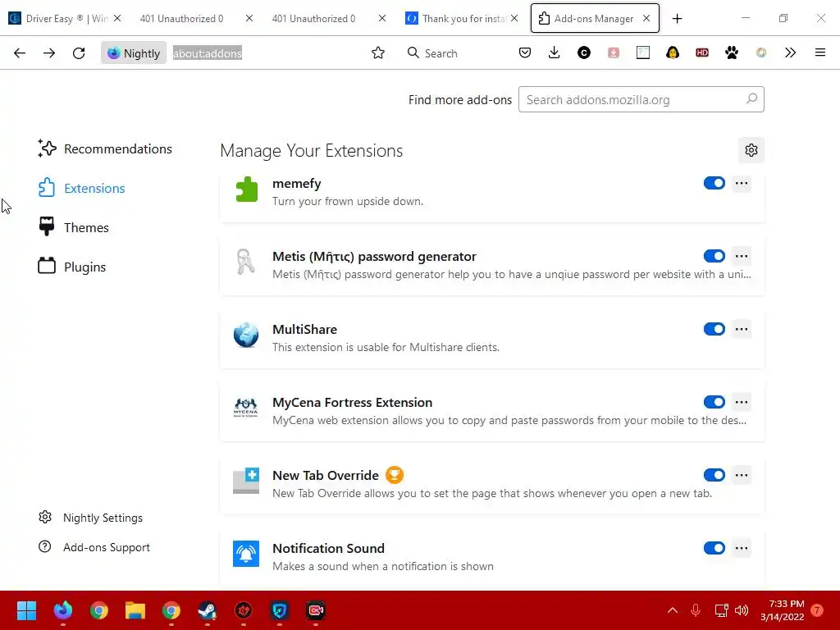
Task: Click the pink download extension icon
Action: (x=614, y=52)
